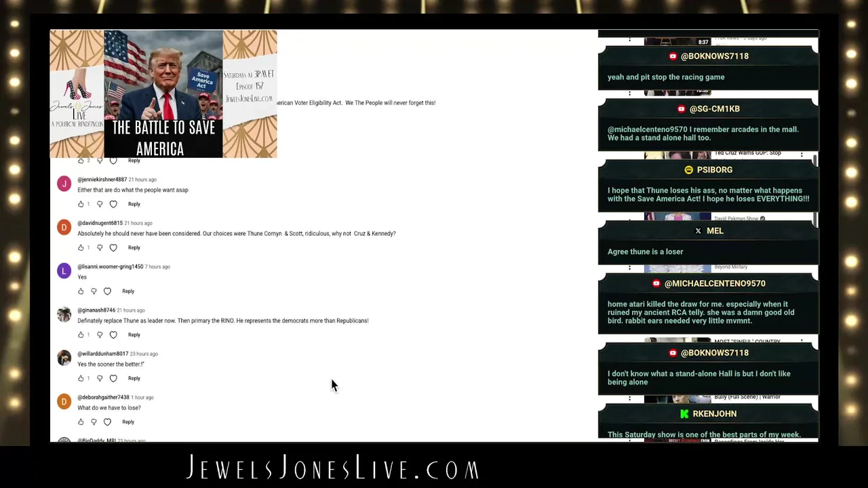The image size is (868, 488).
Task: Like the comment by @deborahgaither7438
Action: coord(81,422)
